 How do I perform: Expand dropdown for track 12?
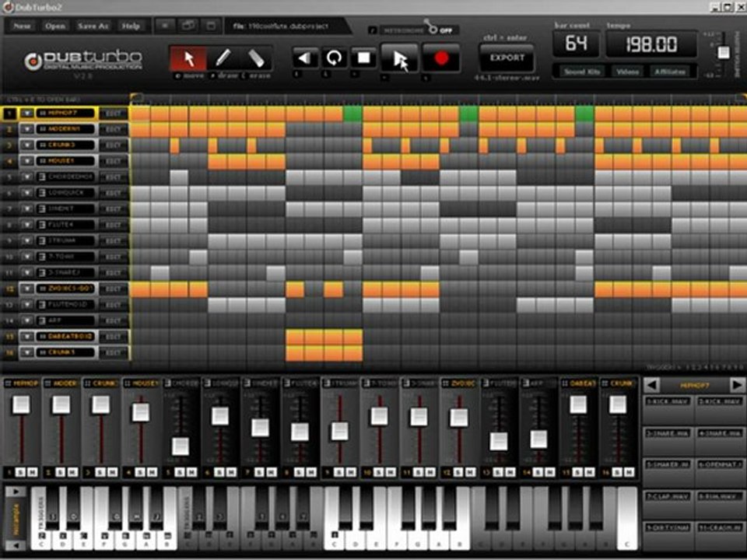[27, 289]
